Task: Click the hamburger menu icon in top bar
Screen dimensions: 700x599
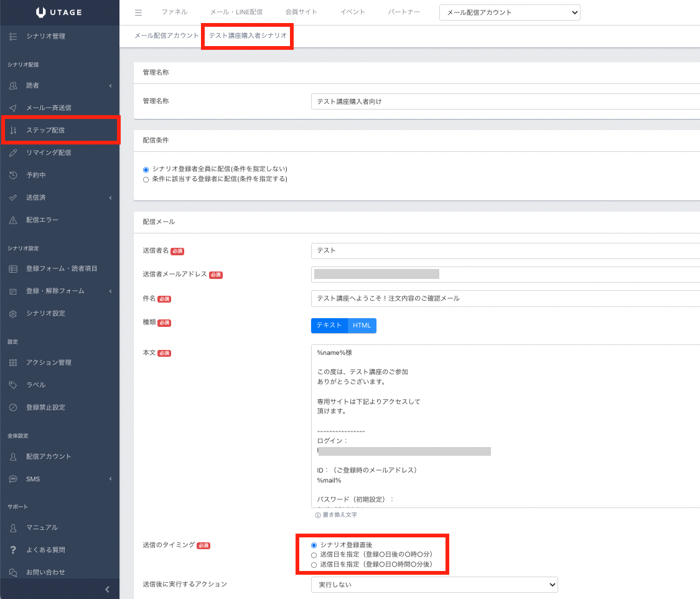Action: pyautogui.click(x=138, y=12)
